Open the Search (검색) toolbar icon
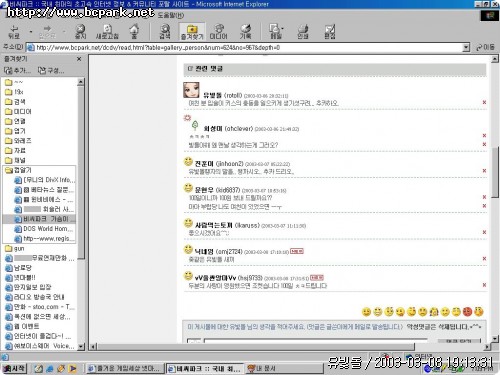 (x=165, y=32)
